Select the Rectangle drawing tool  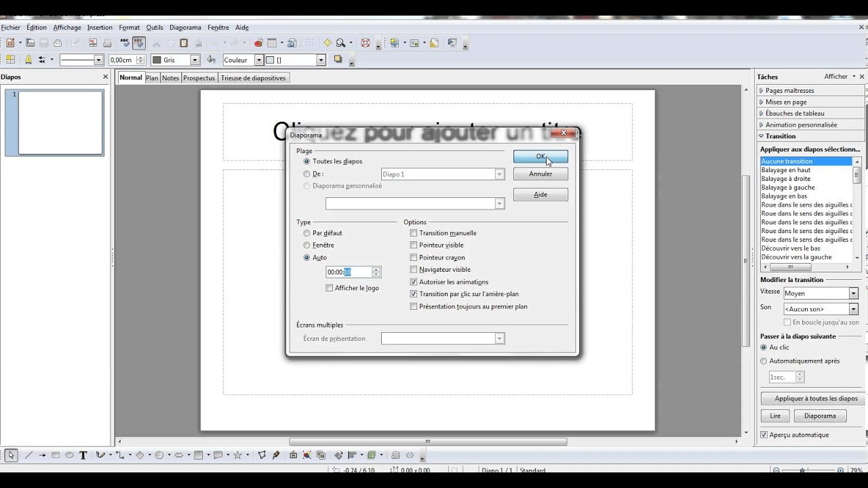click(56, 455)
